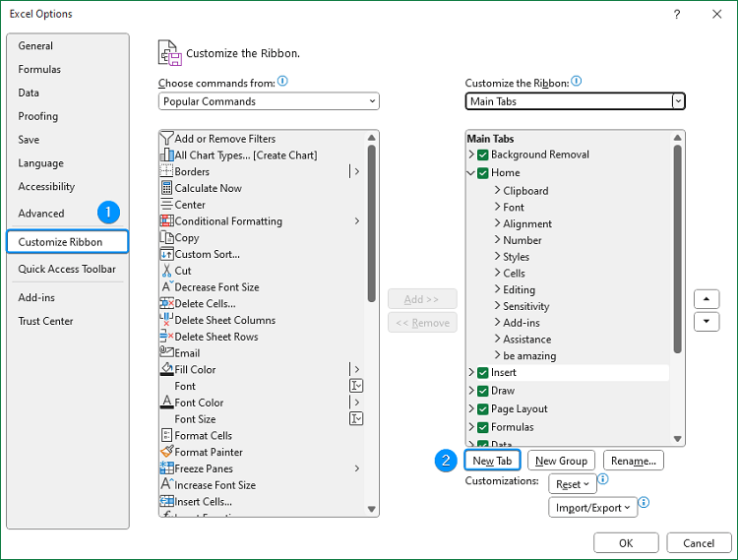
Task: Confirm with the OK button
Action: [x=626, y=543]
